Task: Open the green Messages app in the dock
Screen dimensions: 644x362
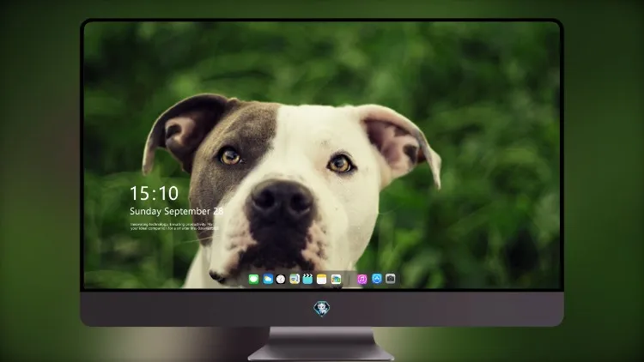Action: [253, 279]
